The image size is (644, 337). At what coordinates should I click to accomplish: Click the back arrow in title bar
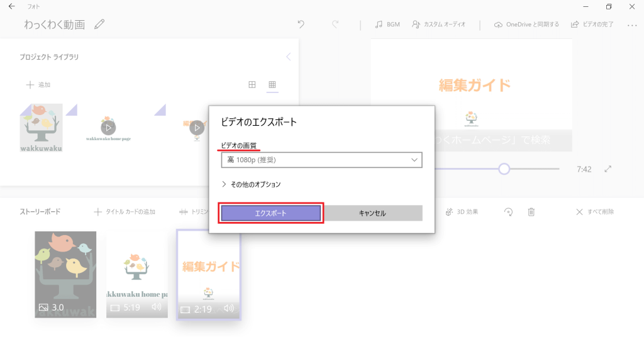[x=11, y=6]
